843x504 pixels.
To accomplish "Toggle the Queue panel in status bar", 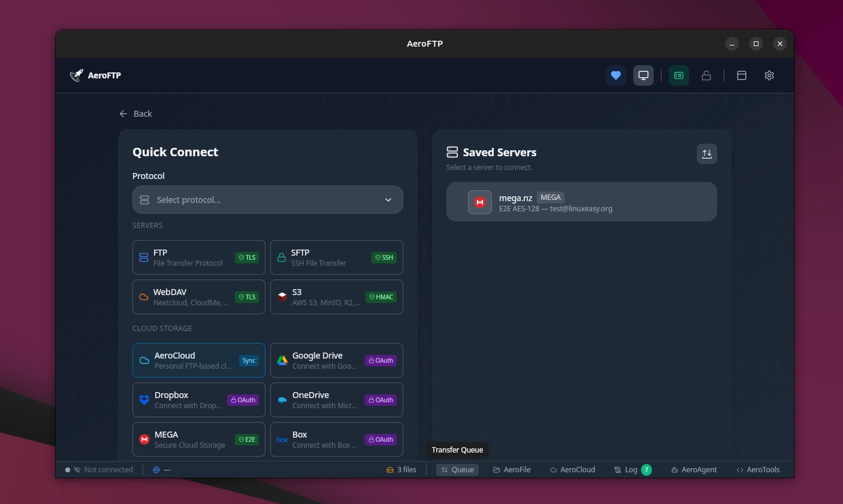I will (x=457, y=470).
